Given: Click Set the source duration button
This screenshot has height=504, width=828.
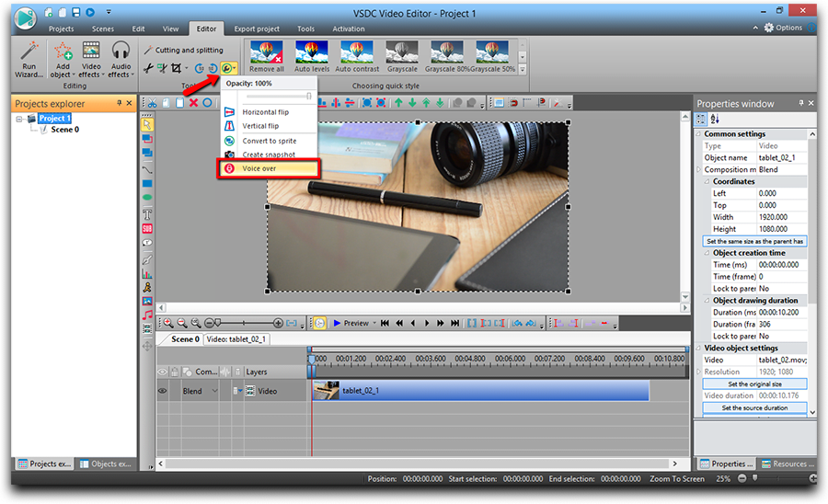Looking at the screenshot, I should click(754, 408).
